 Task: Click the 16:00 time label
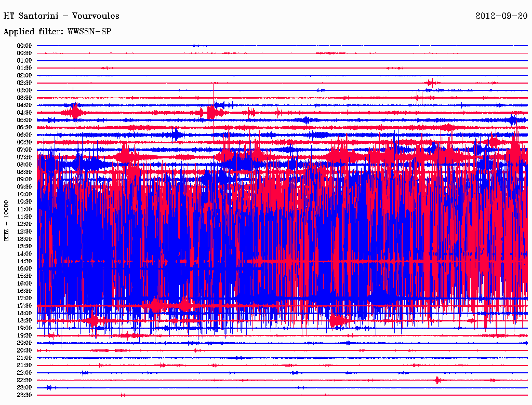tap(24, 283)
